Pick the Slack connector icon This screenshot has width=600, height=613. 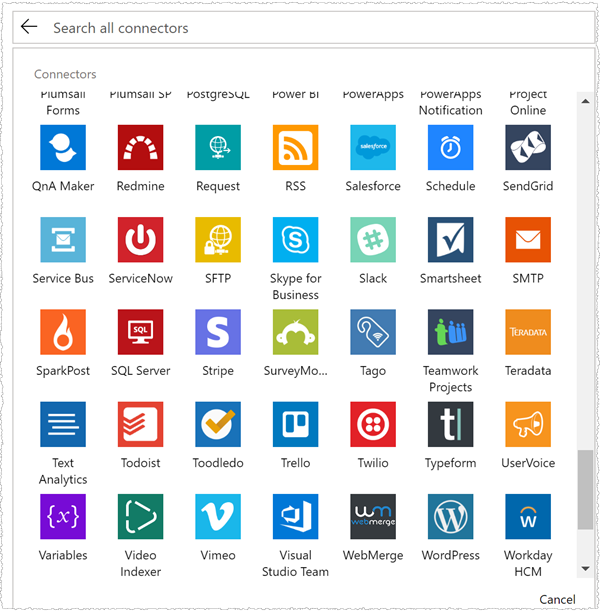point(373,240)
